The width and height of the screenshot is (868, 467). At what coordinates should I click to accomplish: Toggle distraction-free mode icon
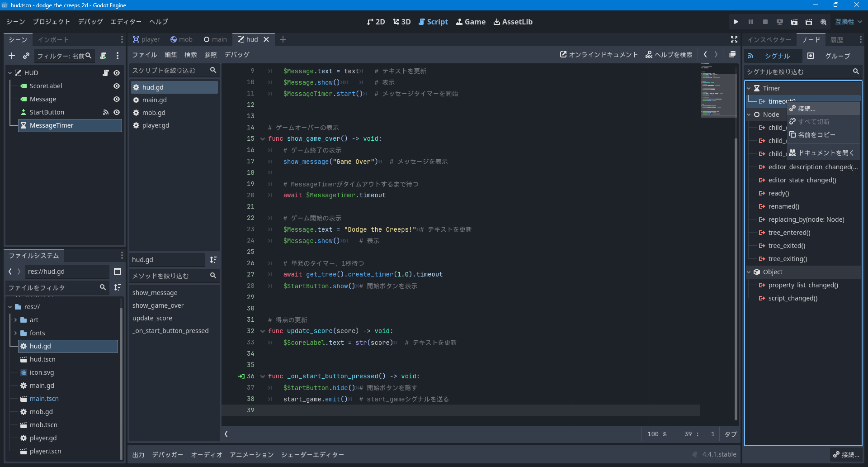tap(734, 40)
